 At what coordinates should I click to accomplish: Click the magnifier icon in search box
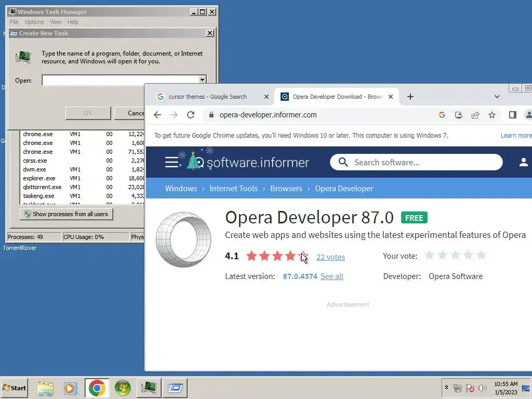tap(343, 162)
